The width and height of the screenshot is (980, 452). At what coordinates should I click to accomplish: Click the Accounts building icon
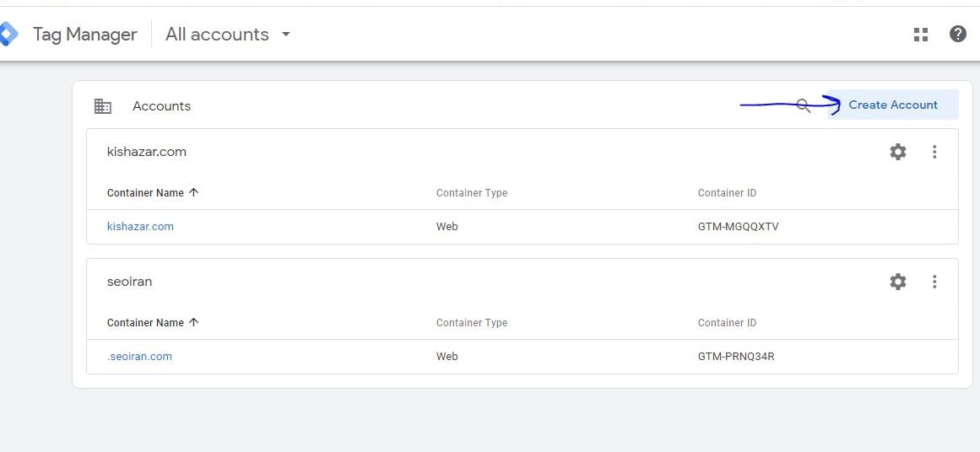102,106
